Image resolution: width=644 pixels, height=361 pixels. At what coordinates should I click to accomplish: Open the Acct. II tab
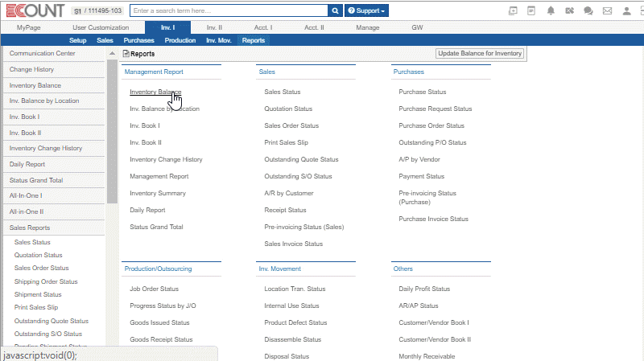(314, 27)
